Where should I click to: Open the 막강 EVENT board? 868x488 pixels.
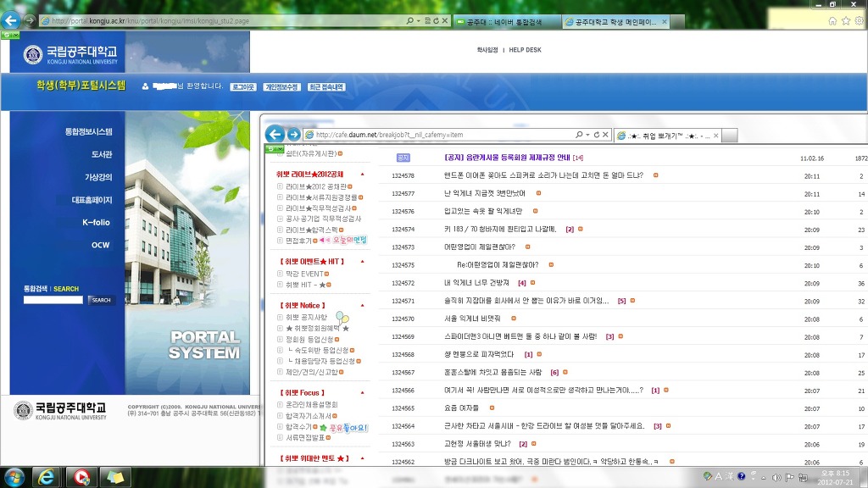(304, 274)
